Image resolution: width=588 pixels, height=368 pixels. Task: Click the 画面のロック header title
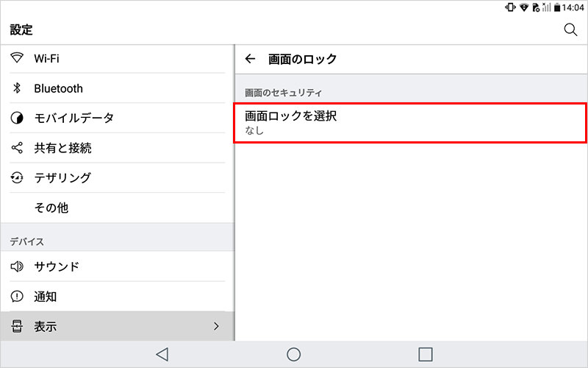302,59
